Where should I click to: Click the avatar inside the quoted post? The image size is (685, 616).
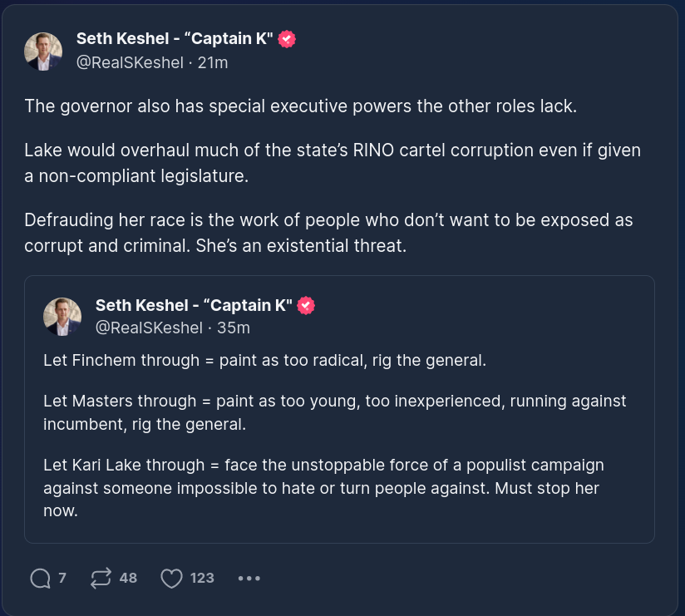[x=62, y=317]
